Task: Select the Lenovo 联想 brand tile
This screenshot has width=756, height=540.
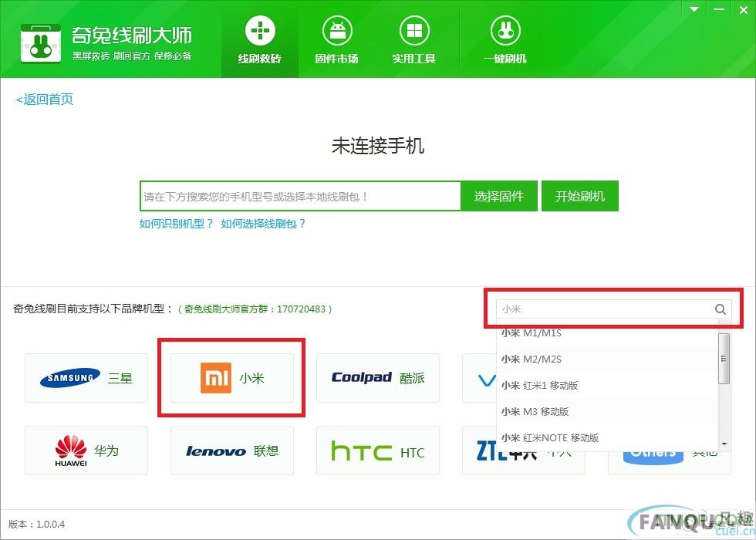Action: [x=232, y=451]
